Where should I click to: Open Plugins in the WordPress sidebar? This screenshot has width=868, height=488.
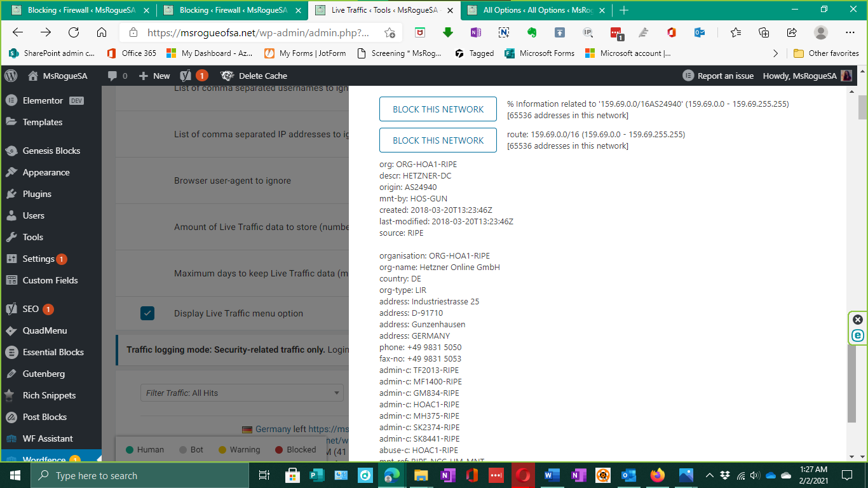click(37, 194)
